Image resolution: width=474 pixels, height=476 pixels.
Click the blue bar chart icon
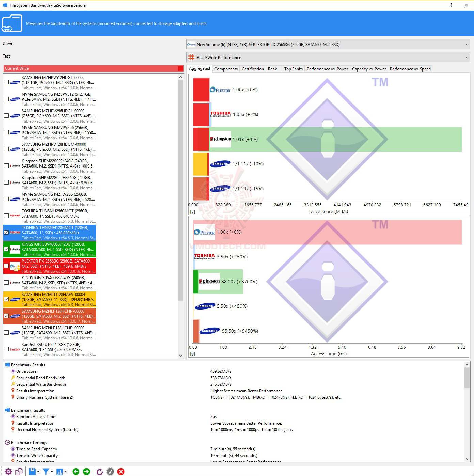pos(60,472)
